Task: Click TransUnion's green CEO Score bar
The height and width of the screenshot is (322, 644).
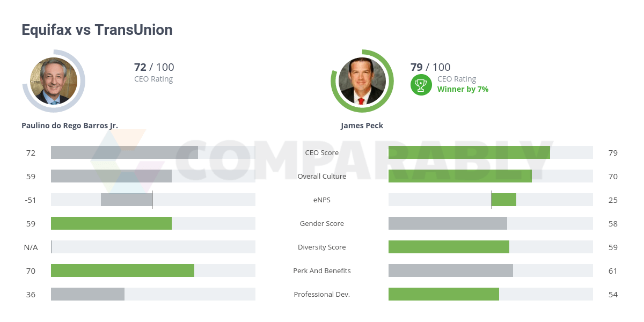Action: pyautogui.click(x=469, y=152)
